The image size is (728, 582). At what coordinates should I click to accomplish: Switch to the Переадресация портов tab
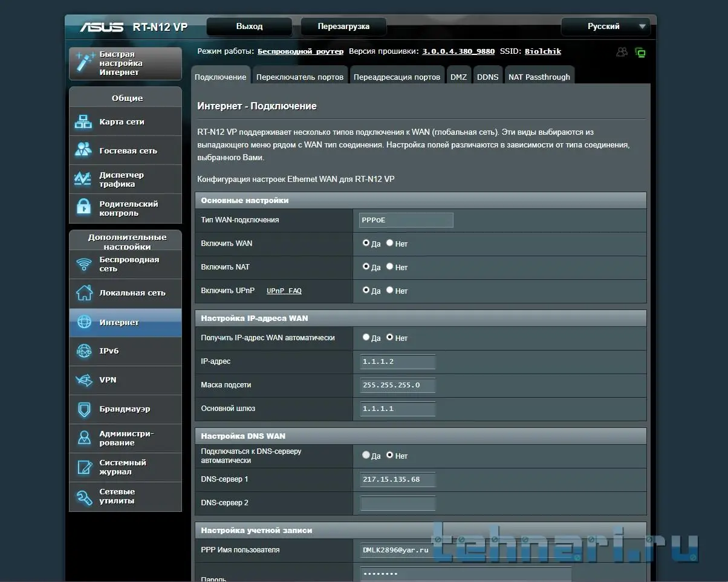[397, 76]
